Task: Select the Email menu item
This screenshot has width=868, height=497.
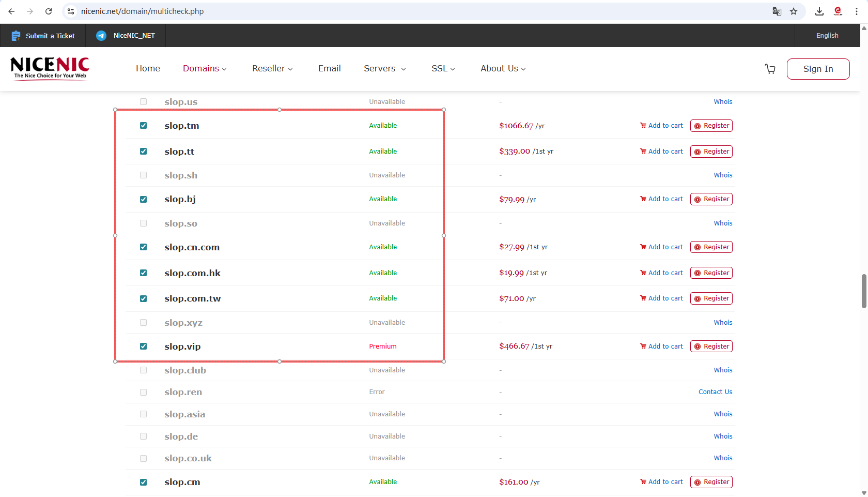Action: click(x=329, y=68)
